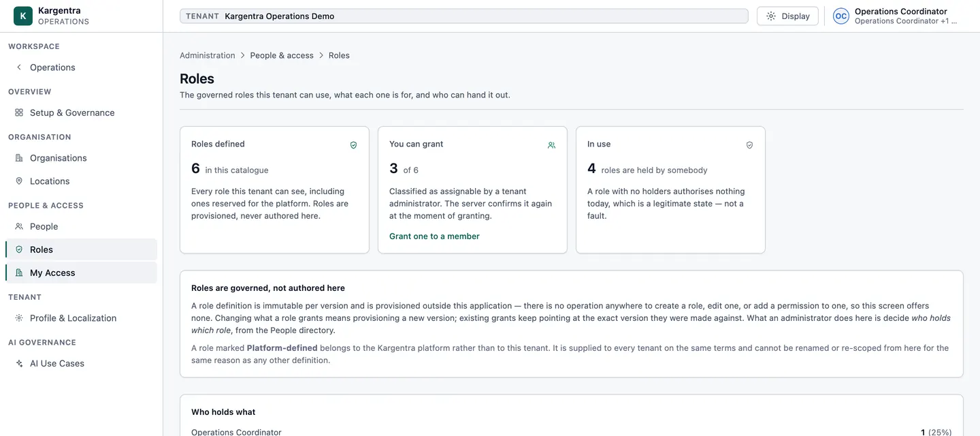Click the Kargentra Operations brand title
The width and height of the screenshot is (980, 436).
point(63,16)
